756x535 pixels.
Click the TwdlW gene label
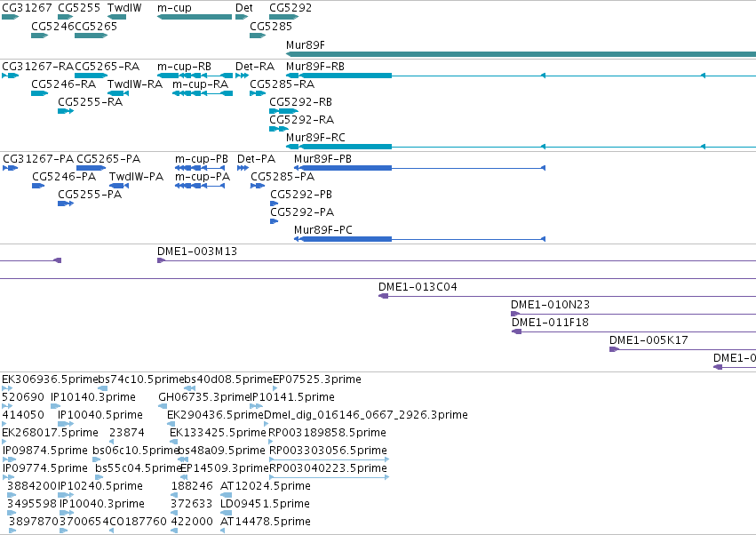point(125,8)
